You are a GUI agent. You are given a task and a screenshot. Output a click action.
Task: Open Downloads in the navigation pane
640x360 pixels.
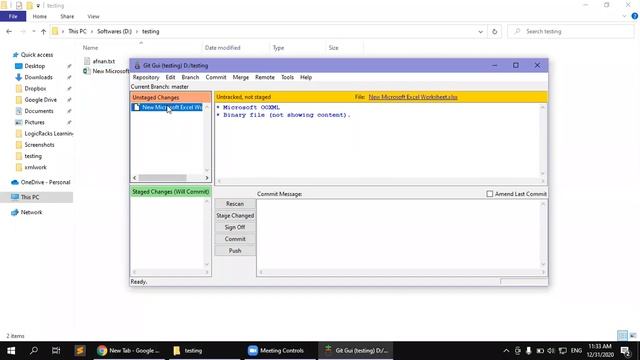point(38,77)
